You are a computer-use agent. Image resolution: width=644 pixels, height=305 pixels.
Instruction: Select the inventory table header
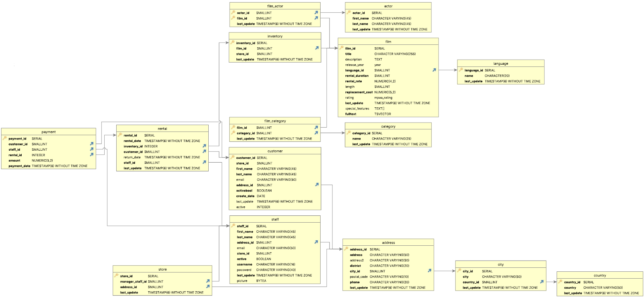coord(275,36)
